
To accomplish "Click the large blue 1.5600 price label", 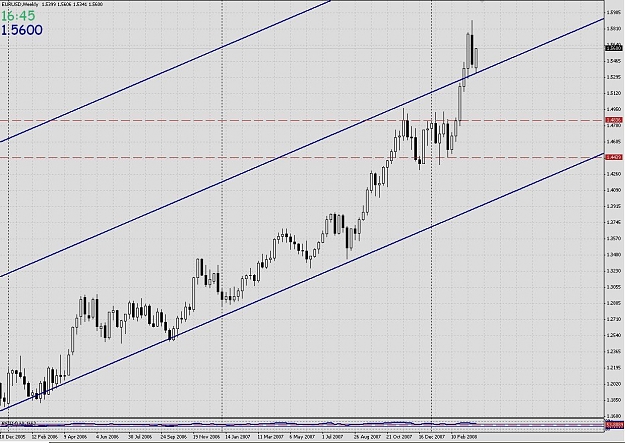I will [x=22, y=30].
